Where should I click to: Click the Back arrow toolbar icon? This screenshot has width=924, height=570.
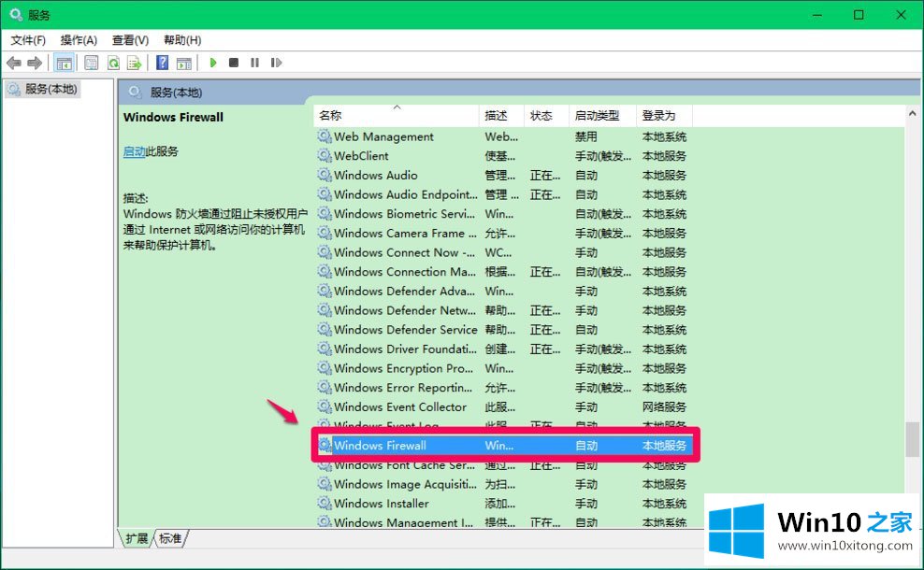coord(13,63)
